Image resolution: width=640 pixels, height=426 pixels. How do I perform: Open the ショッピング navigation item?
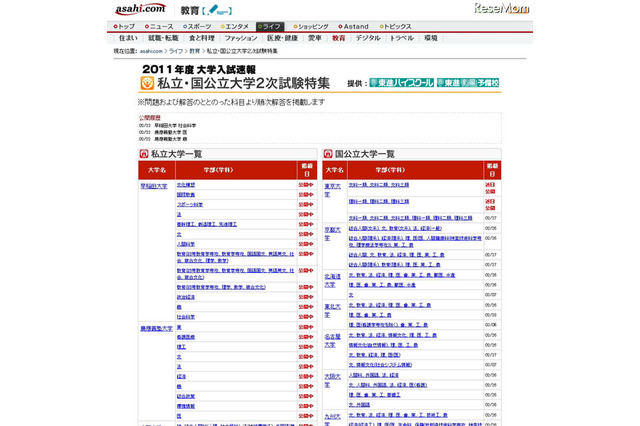[x=311, y=27]
